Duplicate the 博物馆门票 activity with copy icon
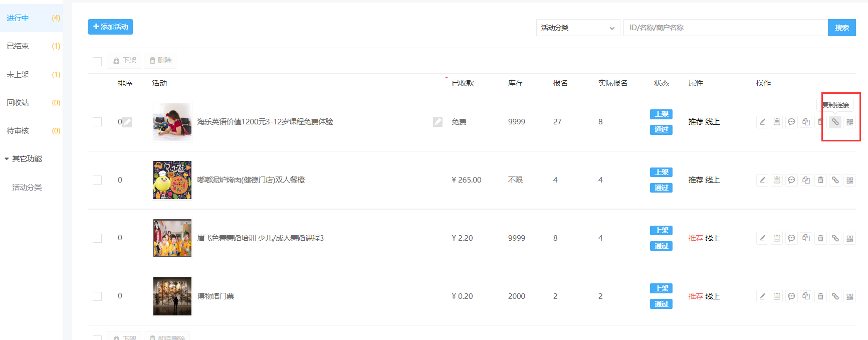 [806, 296]
